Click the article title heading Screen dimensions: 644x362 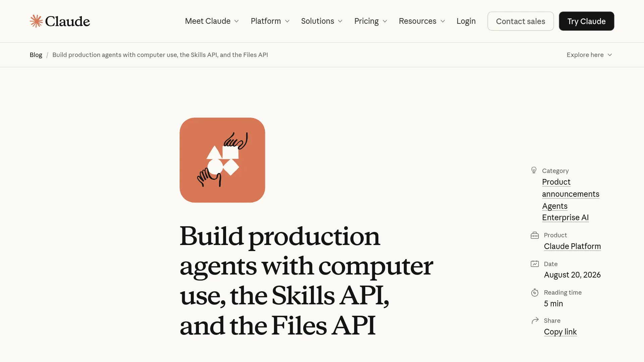pos(306,281)
